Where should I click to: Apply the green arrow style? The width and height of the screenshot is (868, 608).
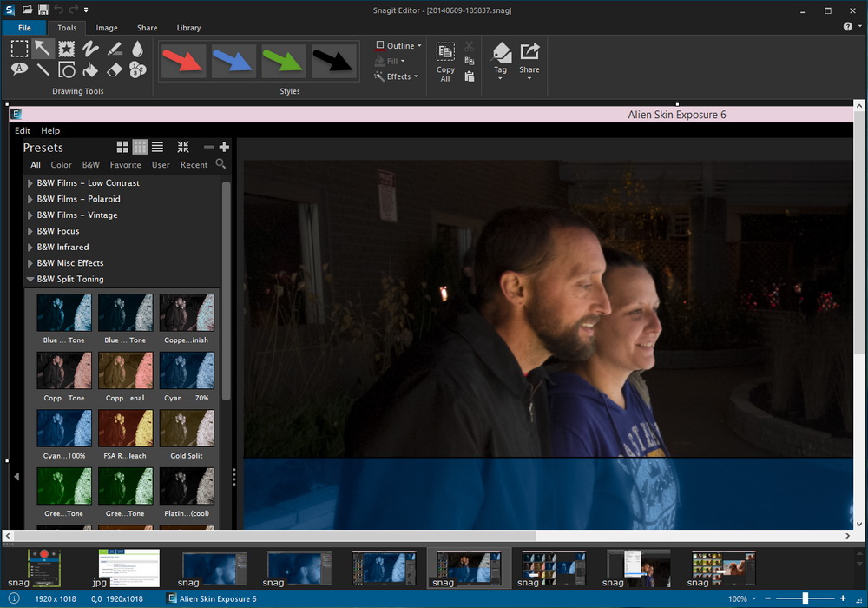coord(284,61)
